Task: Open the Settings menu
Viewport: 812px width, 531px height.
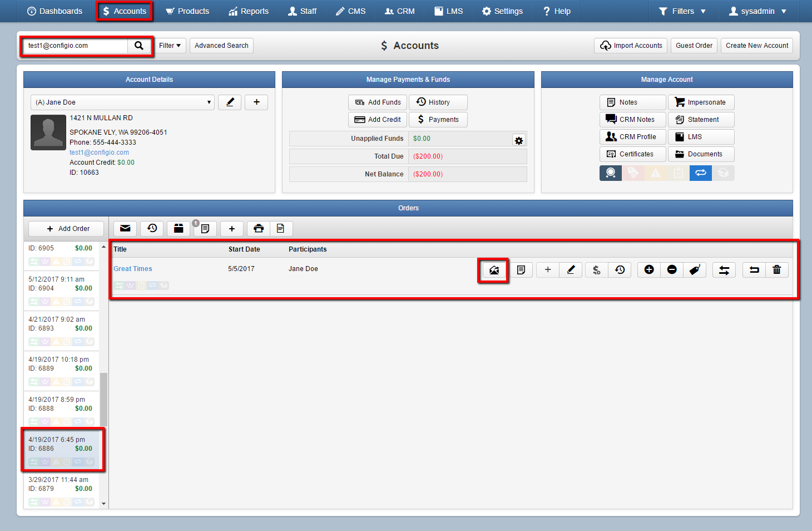Action: click(503, 11)
